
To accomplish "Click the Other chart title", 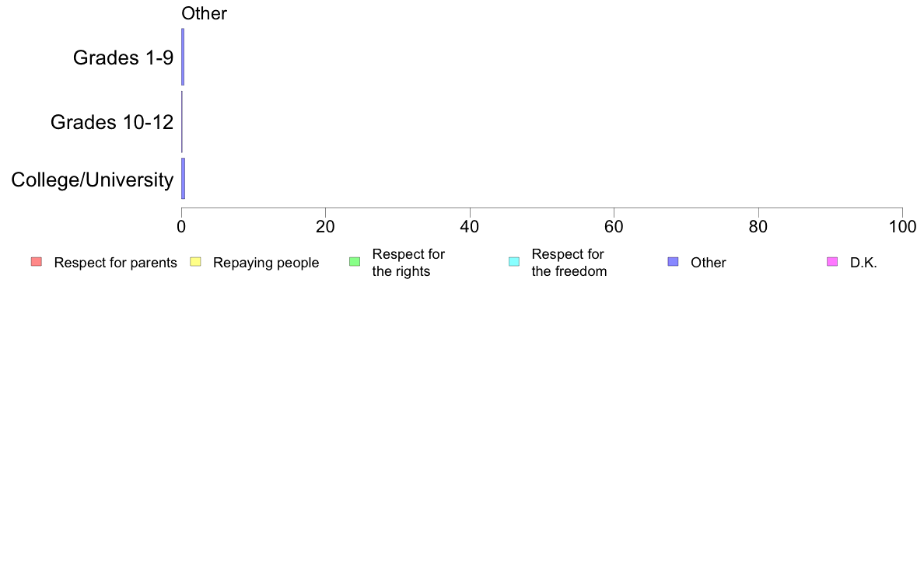I will click(204, 13).
